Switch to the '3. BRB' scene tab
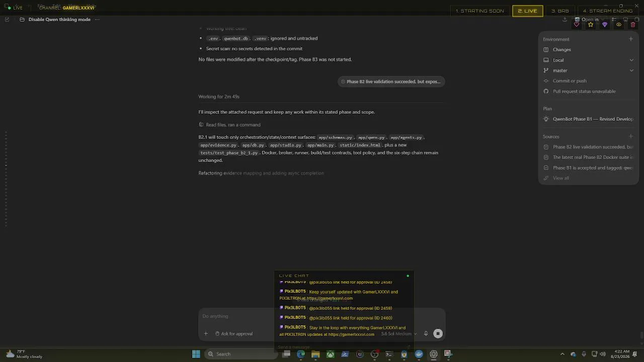 (x=560, y=11)
